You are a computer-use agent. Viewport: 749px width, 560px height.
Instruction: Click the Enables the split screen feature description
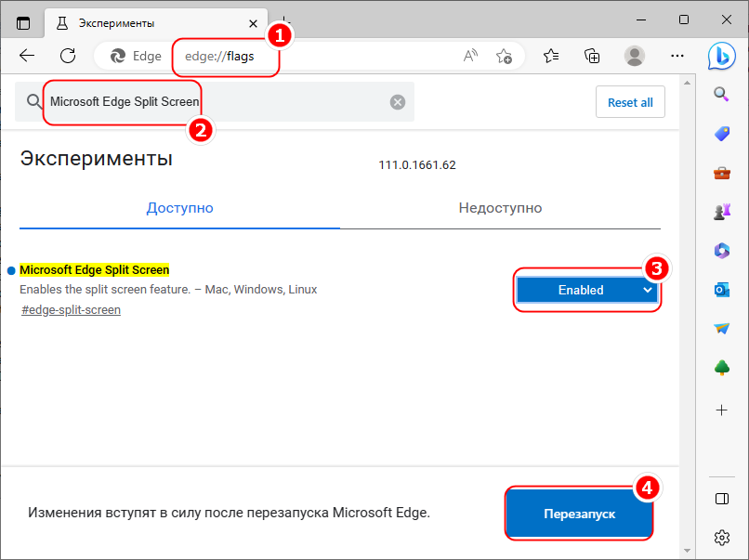pyautogui.click(x=168, y=290)
